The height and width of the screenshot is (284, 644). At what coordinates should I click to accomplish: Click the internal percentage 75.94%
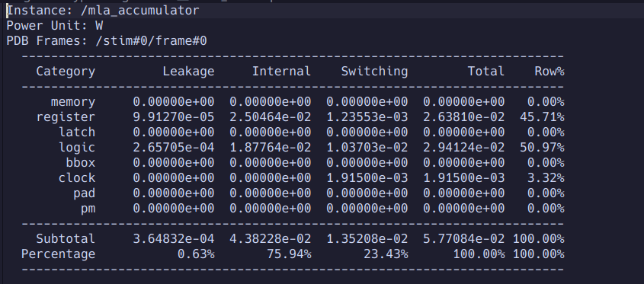(x=289, y=254)
